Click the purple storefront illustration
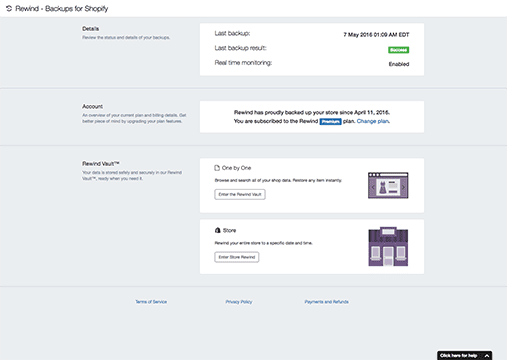Image resolution: width=507 pixels, height=360 pixels. 388,247
